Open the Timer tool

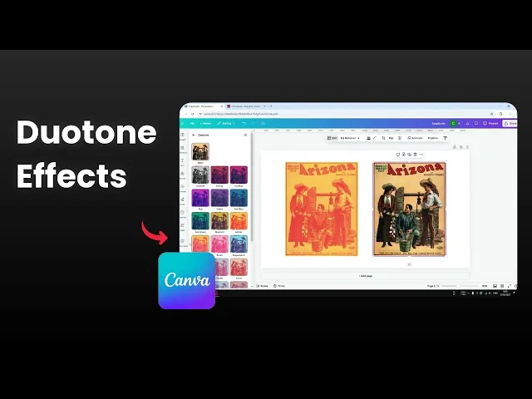tap(279, 286)
